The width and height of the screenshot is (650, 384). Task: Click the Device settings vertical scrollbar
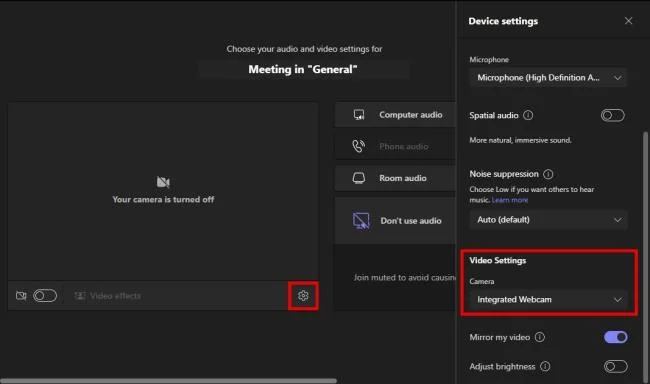pos(645,257)
